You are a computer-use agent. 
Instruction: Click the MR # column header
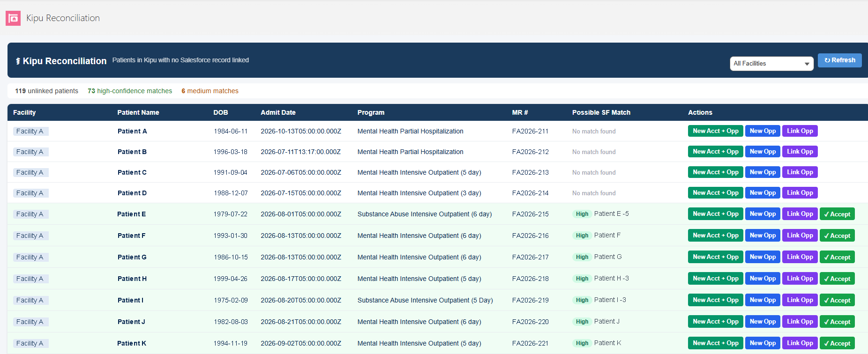pyautogui.click(x=520, y=112)
